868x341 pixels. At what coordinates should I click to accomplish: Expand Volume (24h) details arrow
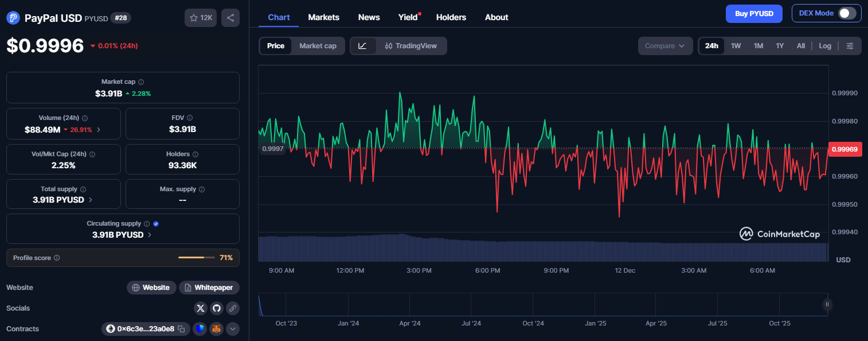(99, 130)
